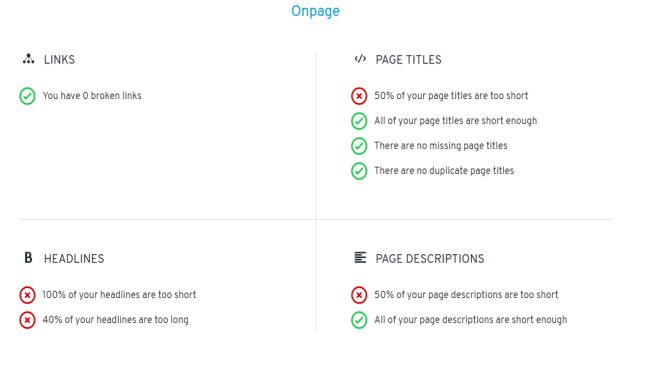
Task: Click green check beside no duplicate page titles
Action: 359,171
